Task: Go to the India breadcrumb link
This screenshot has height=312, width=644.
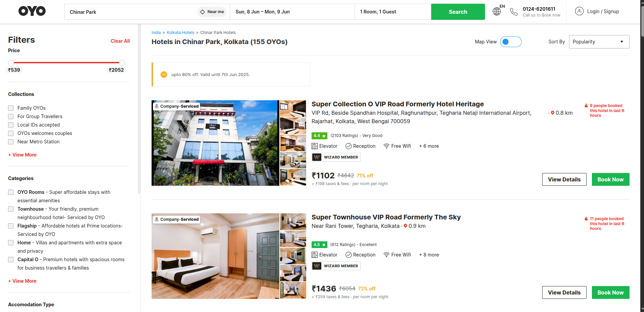Action: coord(156,33)
